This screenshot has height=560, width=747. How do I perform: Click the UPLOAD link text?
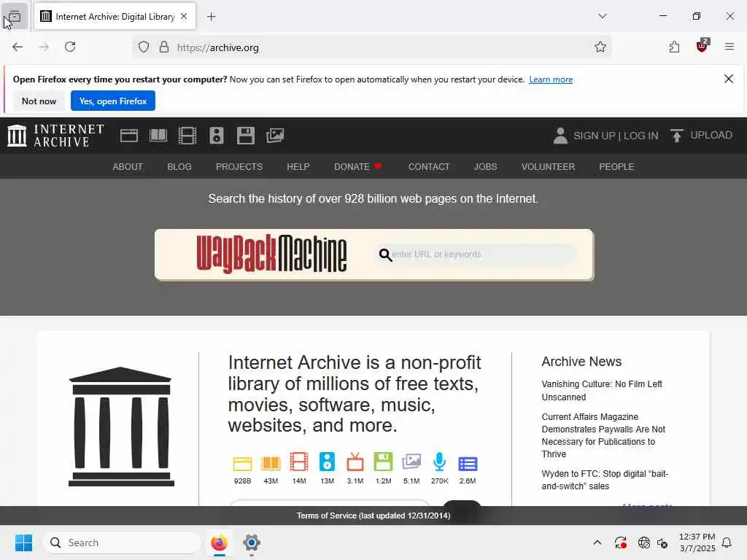click(x=711, y=135)
